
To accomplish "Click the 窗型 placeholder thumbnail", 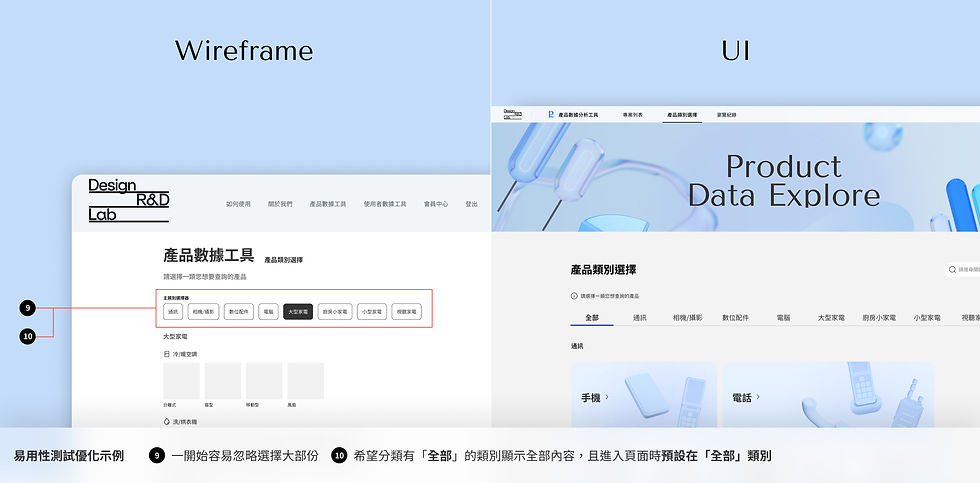I will (222, 381).
